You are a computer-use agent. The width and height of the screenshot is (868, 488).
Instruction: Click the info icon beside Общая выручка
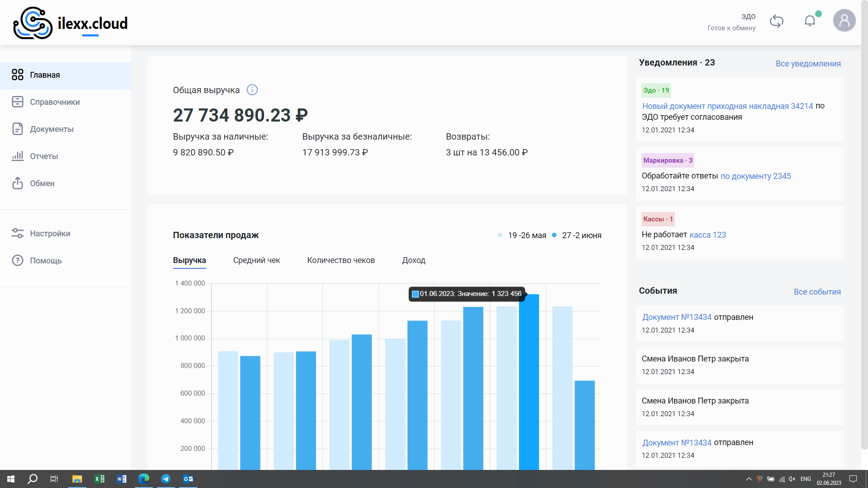(252, 90)
